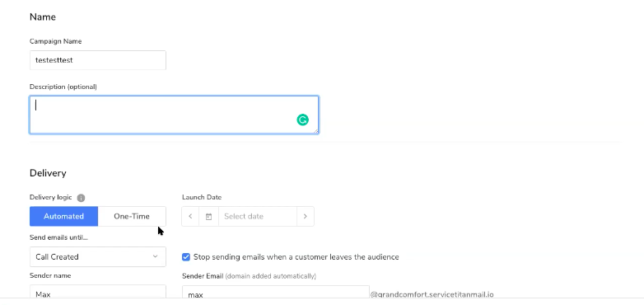Click the Sender Email domain-added-automatically label
This screenshot has width=644, height=305.
pos(249,276)
